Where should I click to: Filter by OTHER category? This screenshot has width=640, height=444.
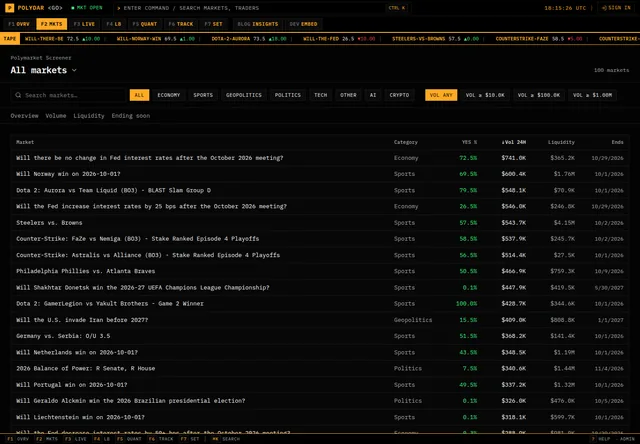coord(348,95)
